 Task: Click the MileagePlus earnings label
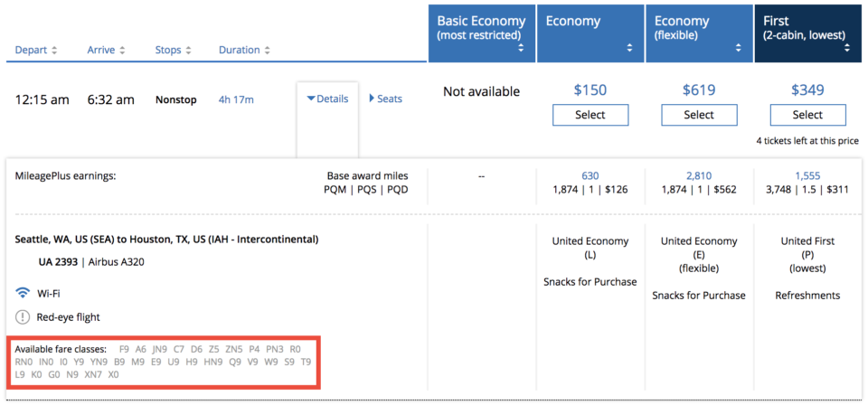(66, 176)
